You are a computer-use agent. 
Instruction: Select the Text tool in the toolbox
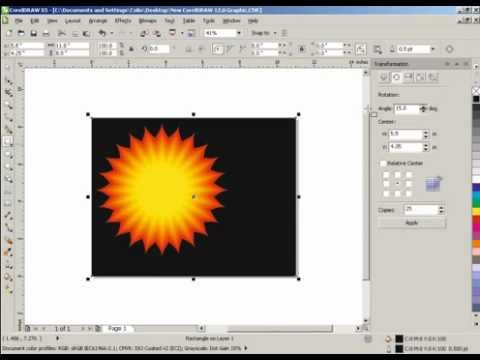pos(8,192)
